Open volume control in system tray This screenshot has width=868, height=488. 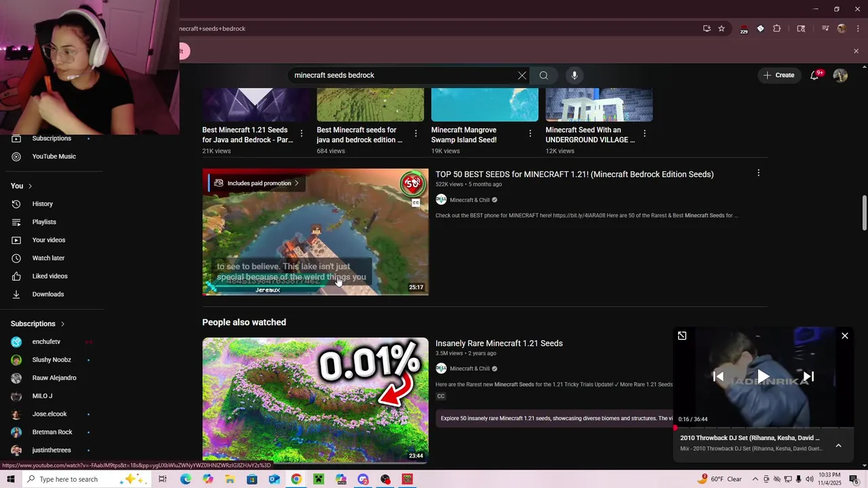click(x=809, y=479)
